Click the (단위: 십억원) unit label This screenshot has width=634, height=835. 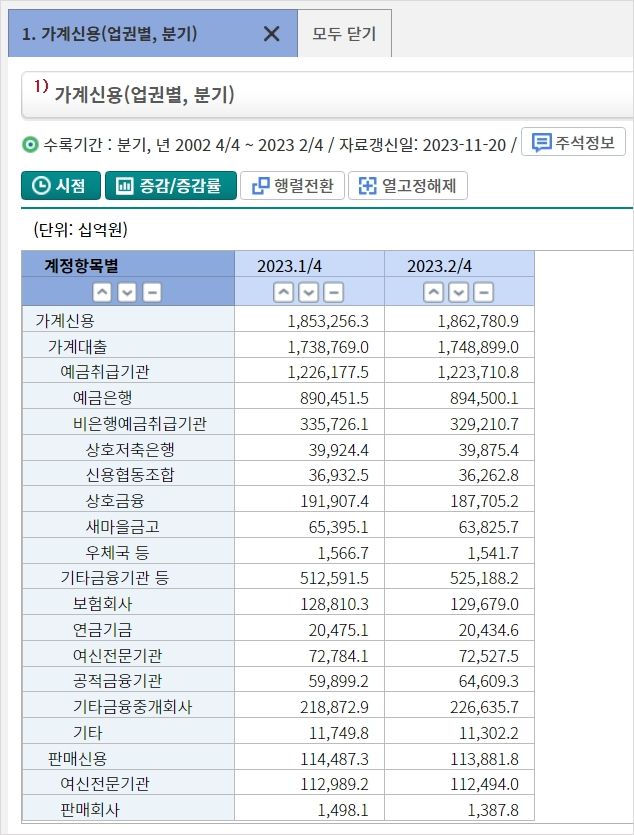pyautogui.click(x=80, y=230)
